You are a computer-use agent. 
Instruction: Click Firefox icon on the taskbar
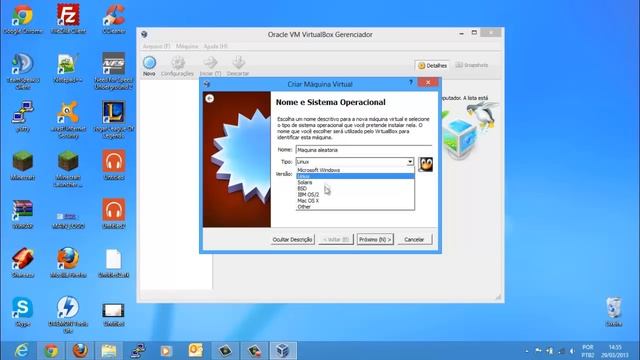tap(80, 351)
